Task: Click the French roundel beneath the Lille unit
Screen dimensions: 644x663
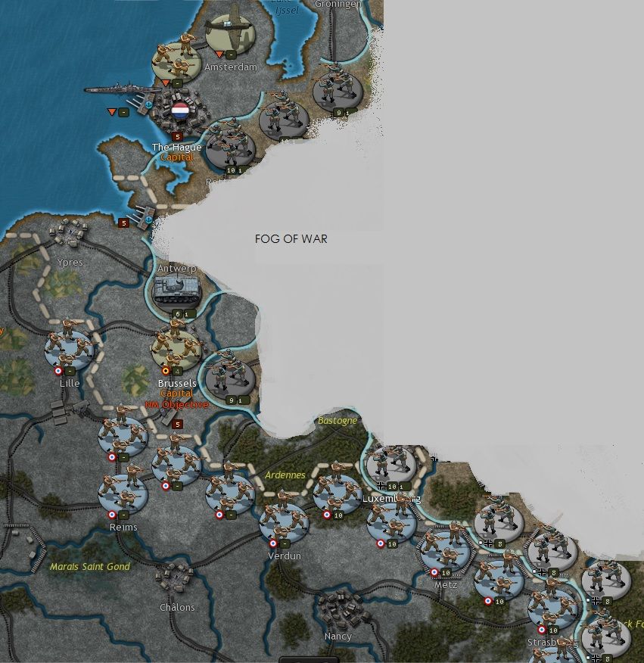Action: click(x=58, y=372)
